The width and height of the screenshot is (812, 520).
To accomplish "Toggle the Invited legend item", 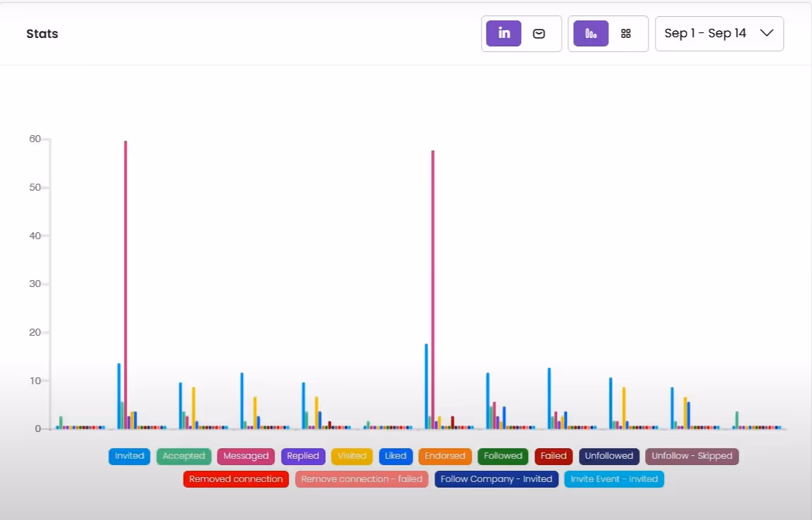I will (129, 456).
